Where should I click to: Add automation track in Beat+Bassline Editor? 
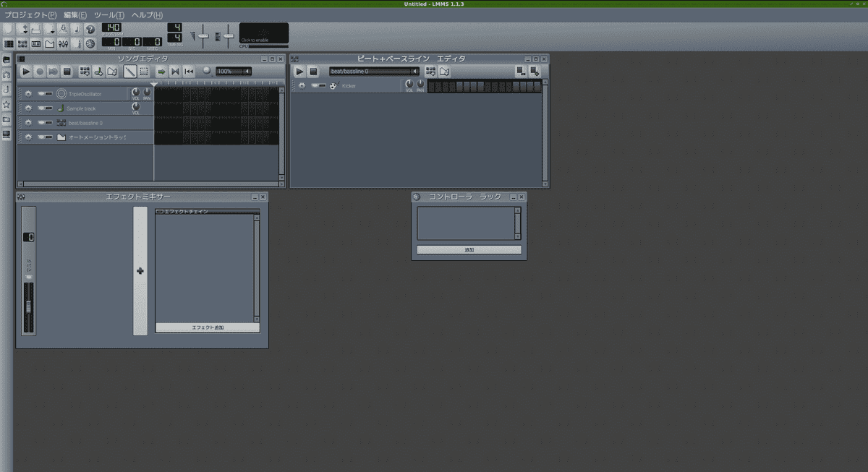click(x=444, y=71)
